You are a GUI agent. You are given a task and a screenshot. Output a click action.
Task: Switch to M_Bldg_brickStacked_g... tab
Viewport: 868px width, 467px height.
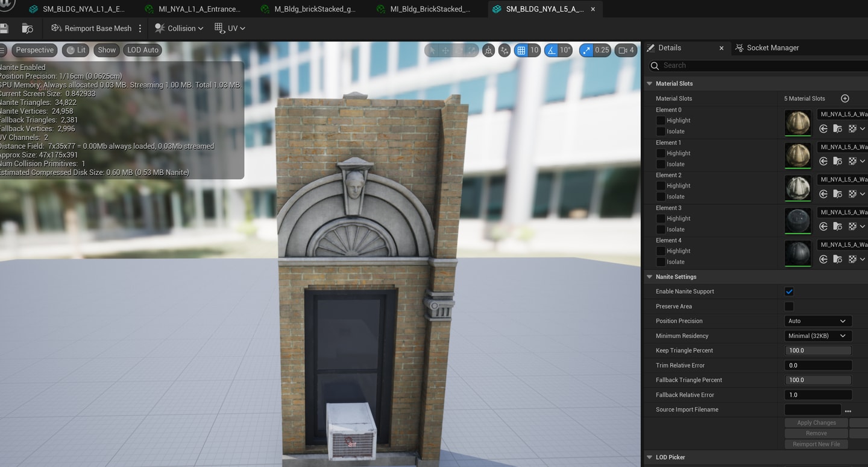pyautogui.click(x=309, y=9)
